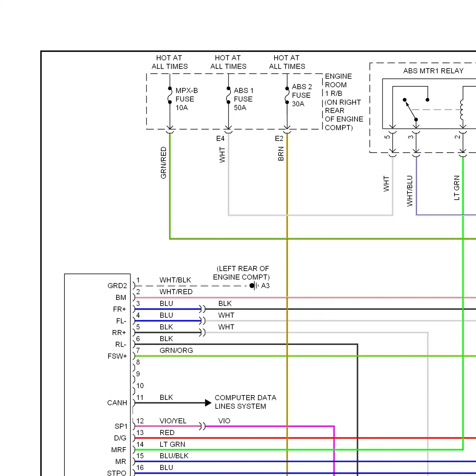Select the ABS MTR1 RELAY title
The width and height of the screenshot is (476, 476).
[433, 71]
